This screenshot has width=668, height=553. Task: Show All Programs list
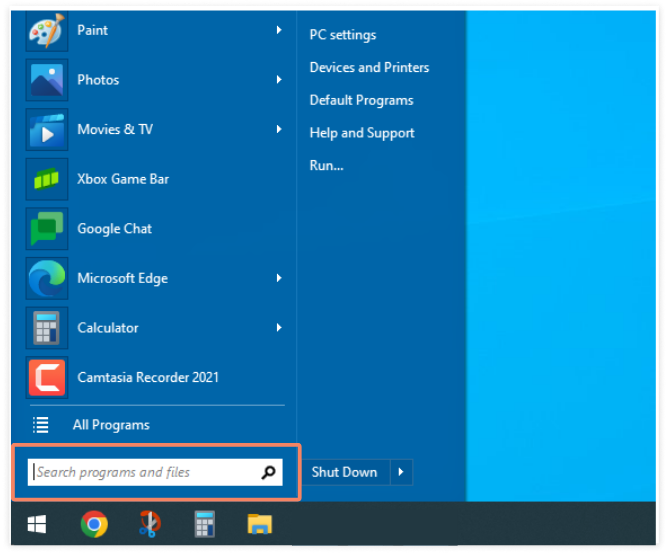click(111, 425)
